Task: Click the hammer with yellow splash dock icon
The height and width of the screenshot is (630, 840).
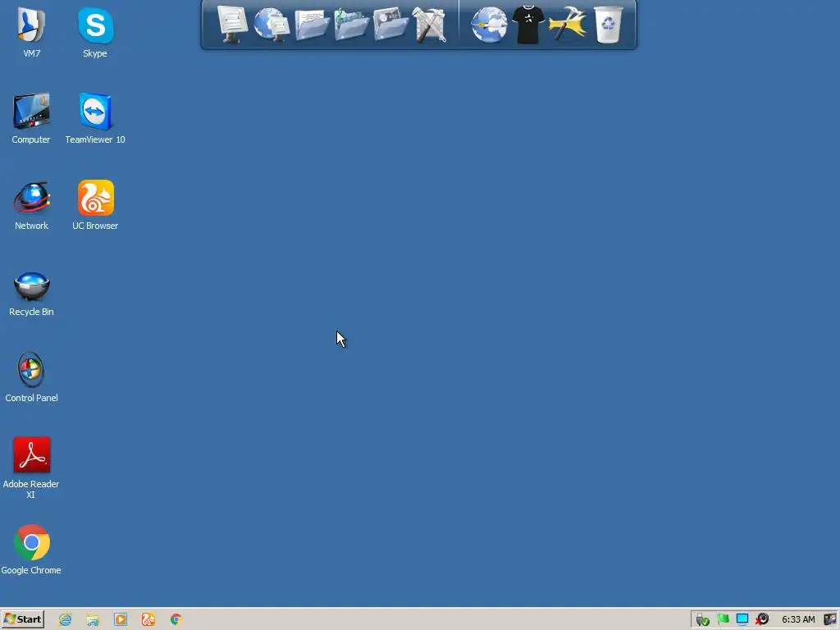Action: pos(568,24)
